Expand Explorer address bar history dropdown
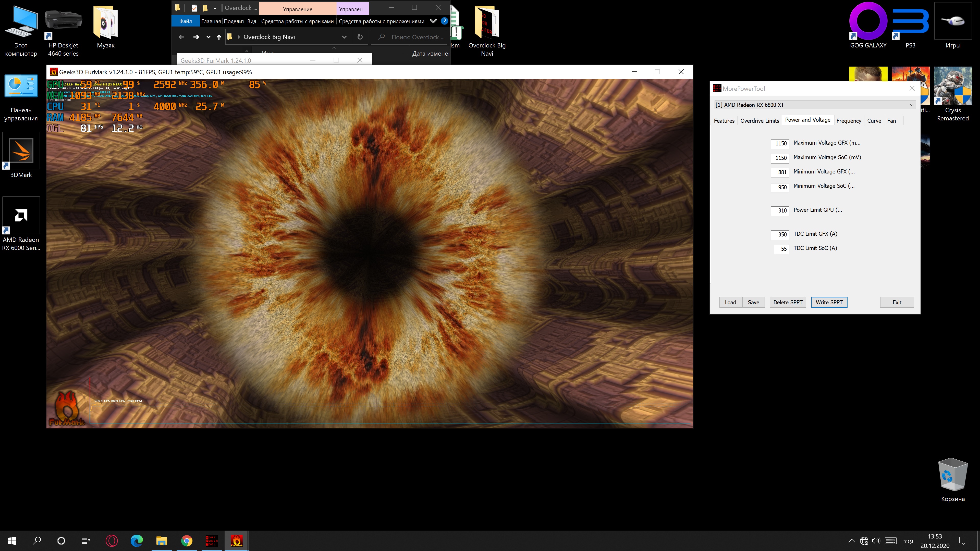The image size is (980, 551). 344,37
